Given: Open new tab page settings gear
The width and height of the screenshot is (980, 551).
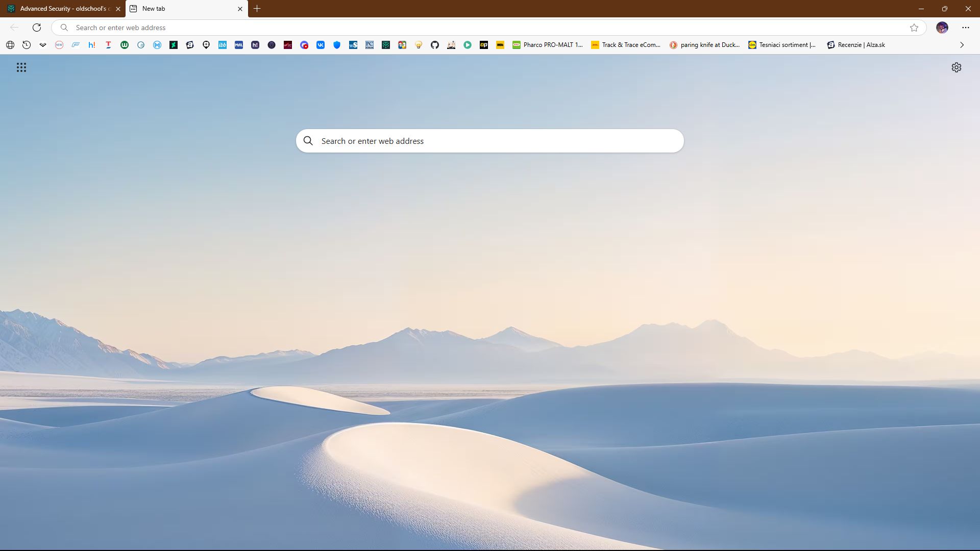Looking at the screenshot, I should [x=956, y=67].
